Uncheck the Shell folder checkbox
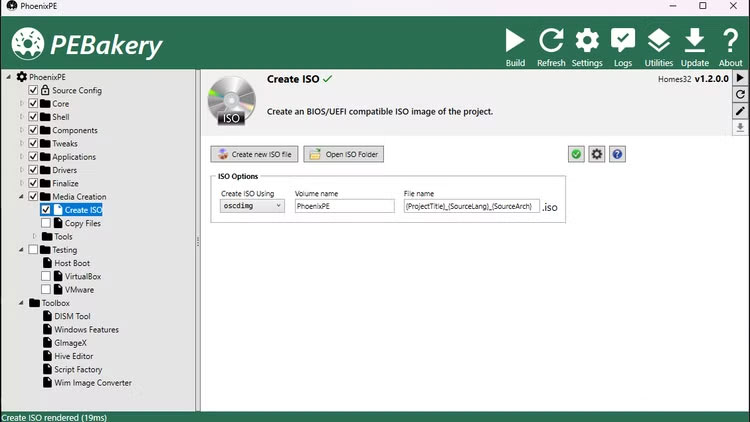The width and height of the screenshot is (750, 422). pyautogui.click(x=33, y=117)
